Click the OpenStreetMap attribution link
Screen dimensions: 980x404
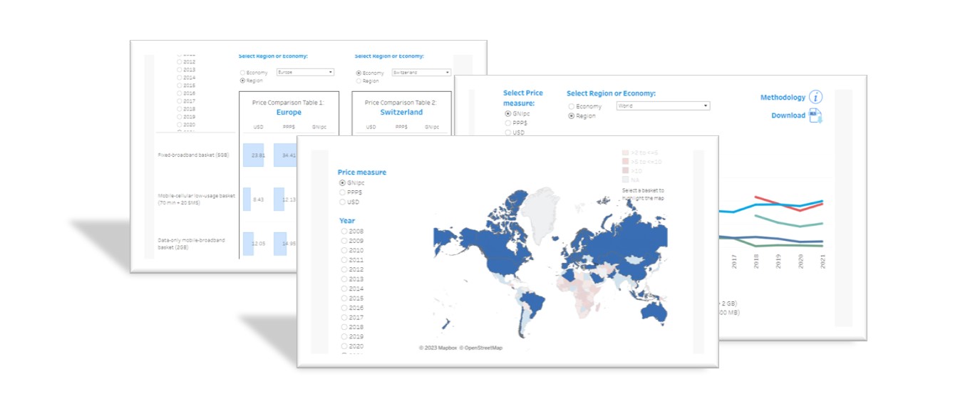[480, 348]
